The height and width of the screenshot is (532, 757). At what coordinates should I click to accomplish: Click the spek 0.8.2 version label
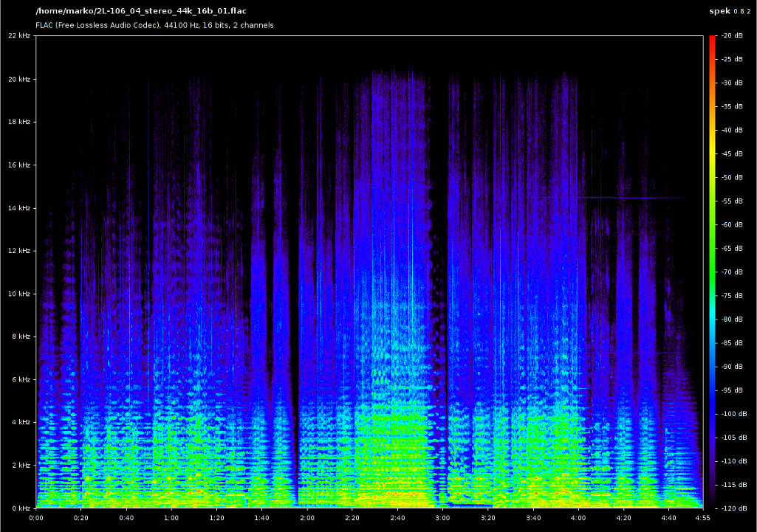(730, 12)
